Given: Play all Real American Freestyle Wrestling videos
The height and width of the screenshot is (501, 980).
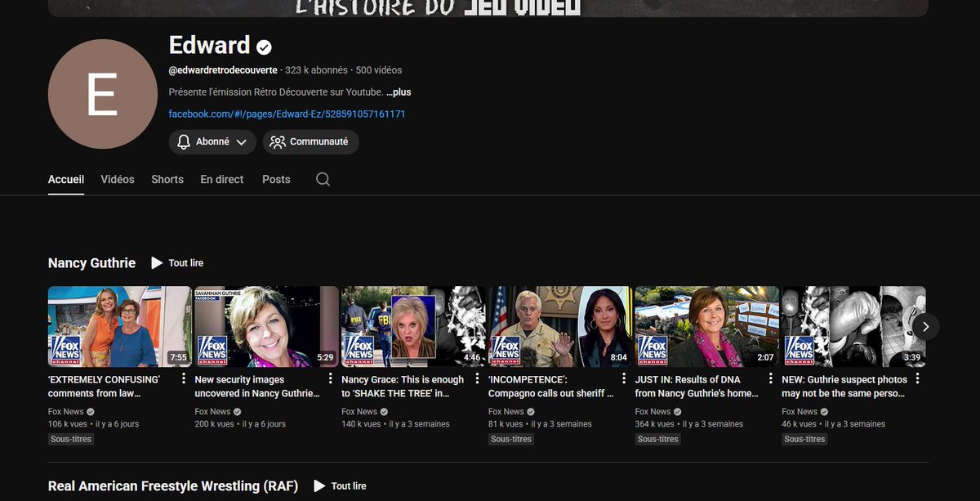Looking at the screenshot, I should pyautogui.click(x=340, y=486).
